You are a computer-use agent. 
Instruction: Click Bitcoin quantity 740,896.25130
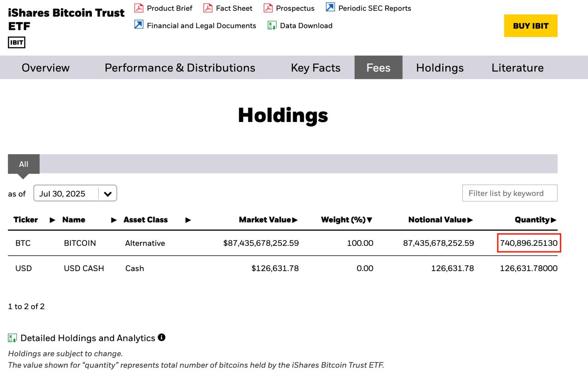[529, 243]
